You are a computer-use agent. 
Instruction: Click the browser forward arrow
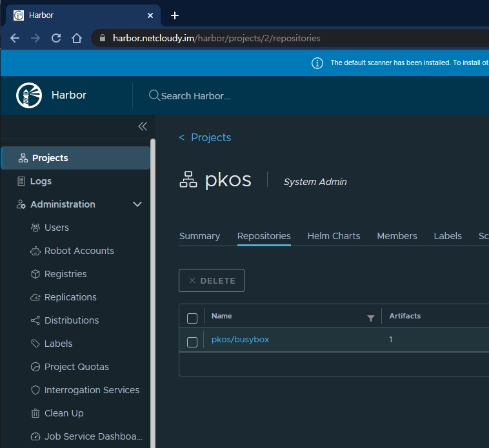35,38
